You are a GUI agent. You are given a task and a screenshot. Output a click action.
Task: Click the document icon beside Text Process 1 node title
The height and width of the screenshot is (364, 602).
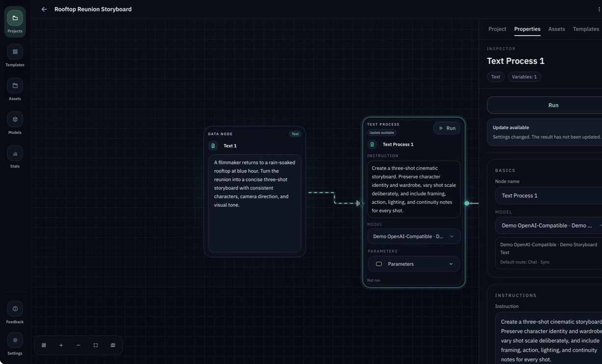pos(372,144)
